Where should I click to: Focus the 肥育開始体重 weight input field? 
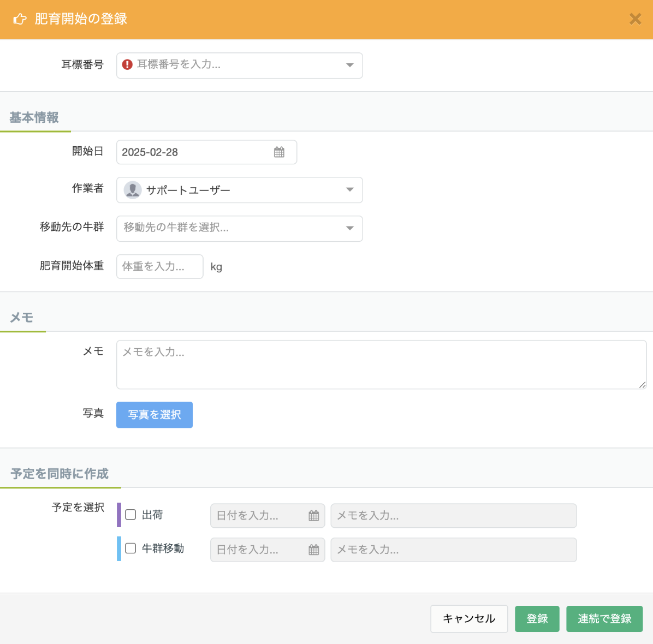point(159,267)
